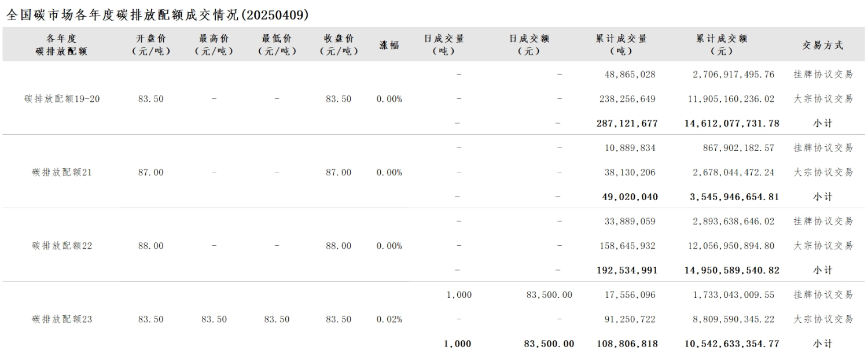Click subtotal volume 192,534,991
This screenshot has width=868, height=354.
click(627, 270)
